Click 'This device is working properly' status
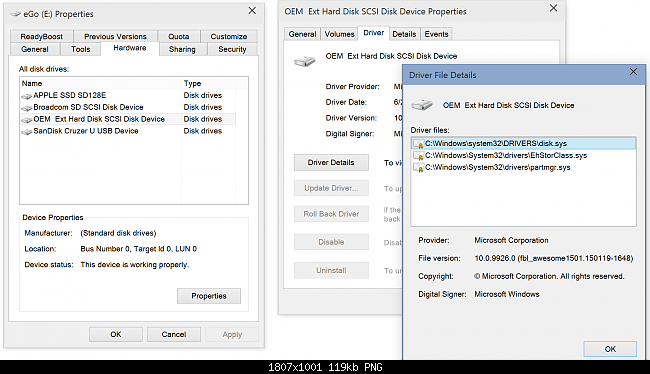 135,265
